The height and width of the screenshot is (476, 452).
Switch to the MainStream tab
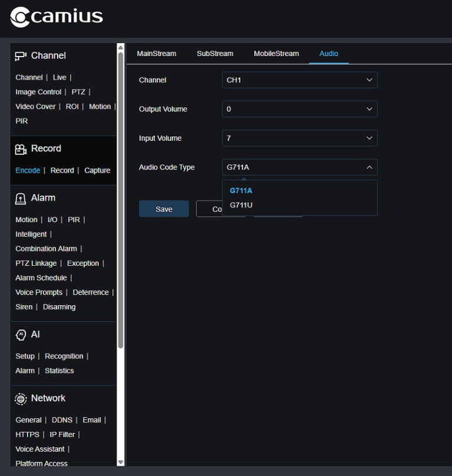click(x=157, y=54)
